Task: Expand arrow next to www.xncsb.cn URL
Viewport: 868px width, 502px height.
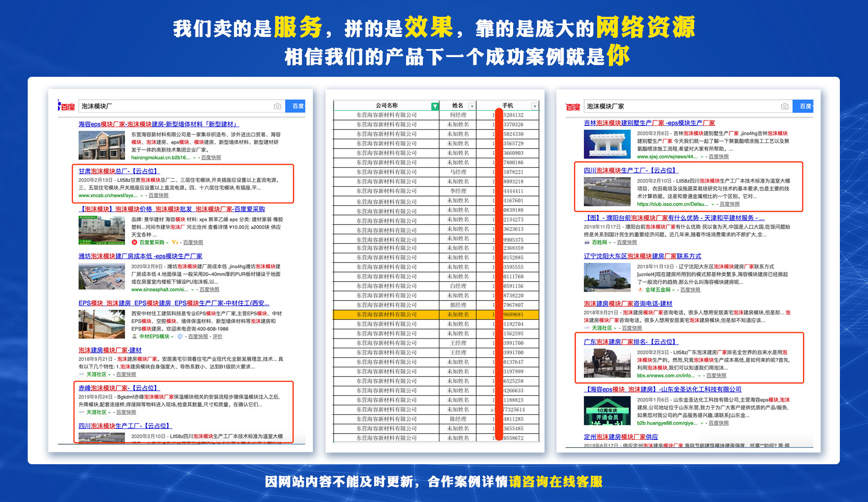Action: pos(142,196)
